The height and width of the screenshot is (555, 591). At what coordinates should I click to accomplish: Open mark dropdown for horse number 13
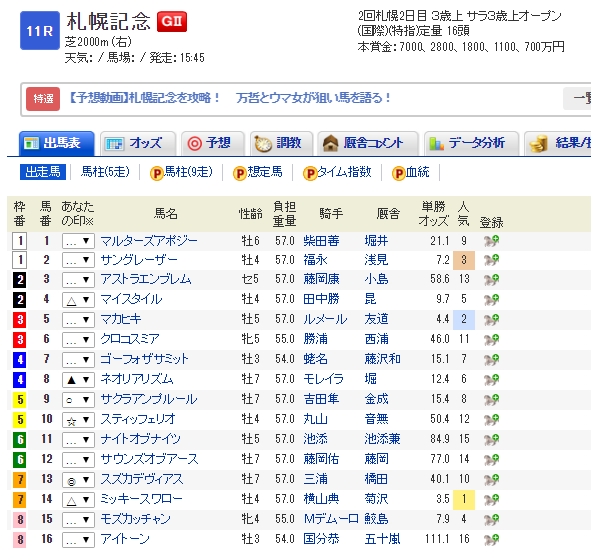click(78, 480)
